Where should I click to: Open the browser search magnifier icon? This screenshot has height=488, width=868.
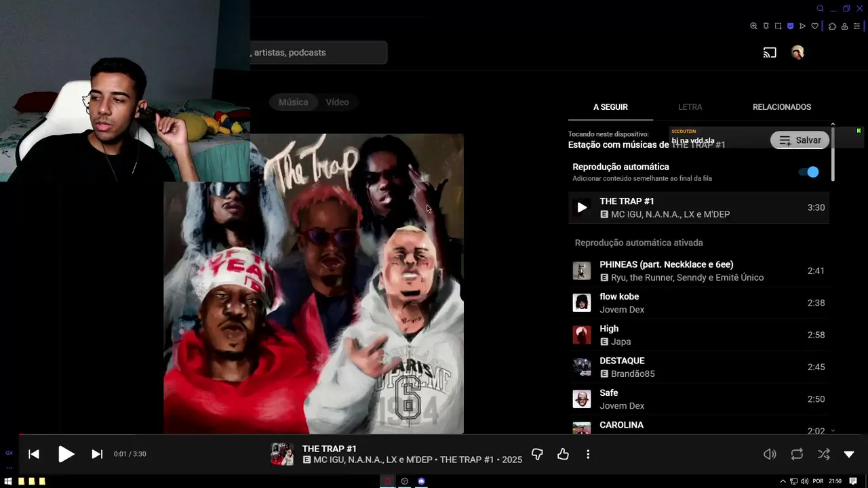[x=820, y=9]
